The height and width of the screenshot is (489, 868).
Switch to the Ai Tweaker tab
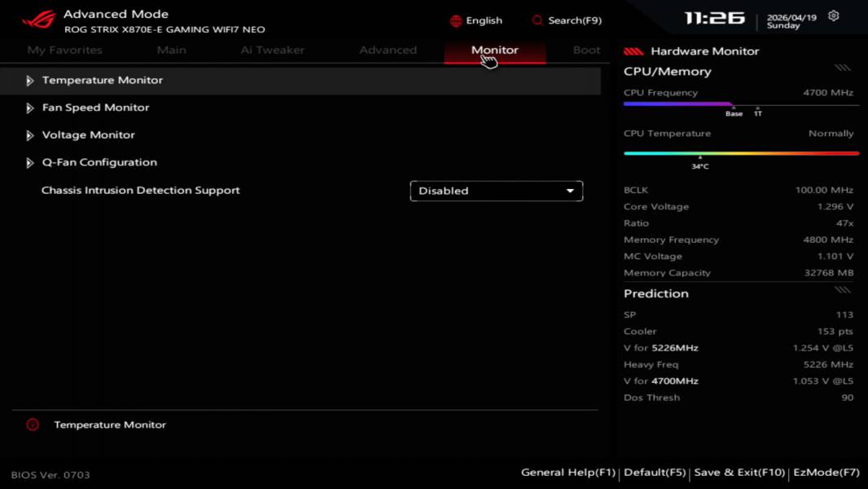click(272, 50)
